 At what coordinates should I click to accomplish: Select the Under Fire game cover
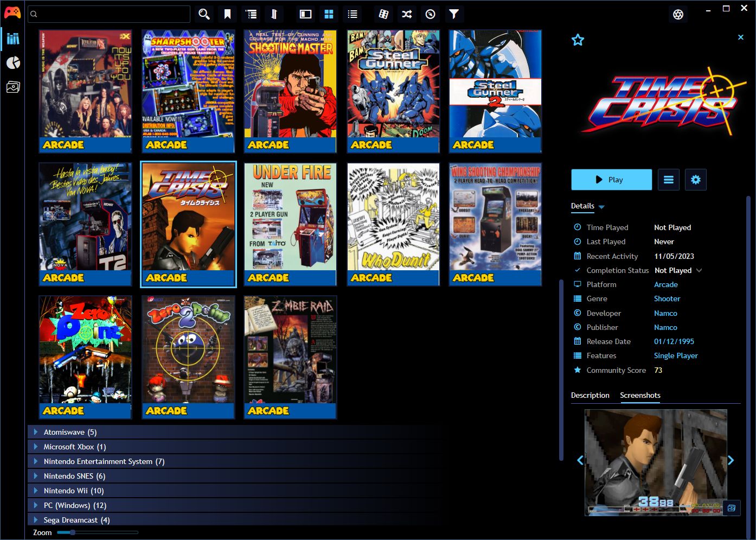[x=290, y=224]
